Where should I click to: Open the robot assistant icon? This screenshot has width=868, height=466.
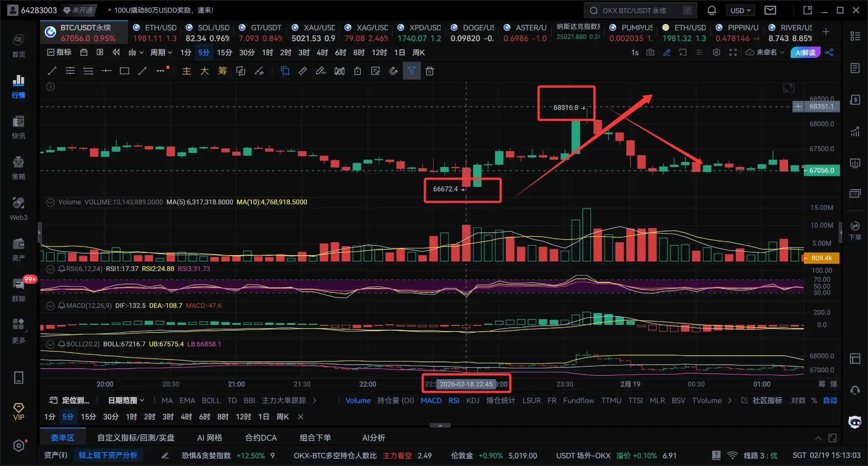(855, 422)
